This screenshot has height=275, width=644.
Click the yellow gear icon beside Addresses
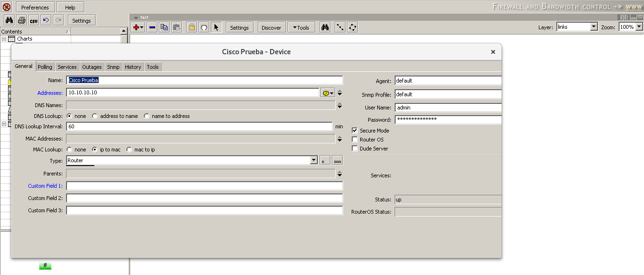pyautogui.click(x=327, y=93)
